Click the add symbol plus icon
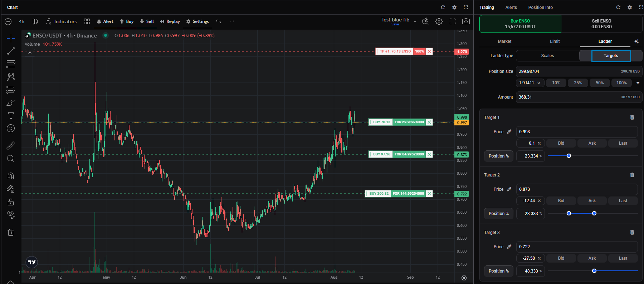 pos(8,21)
